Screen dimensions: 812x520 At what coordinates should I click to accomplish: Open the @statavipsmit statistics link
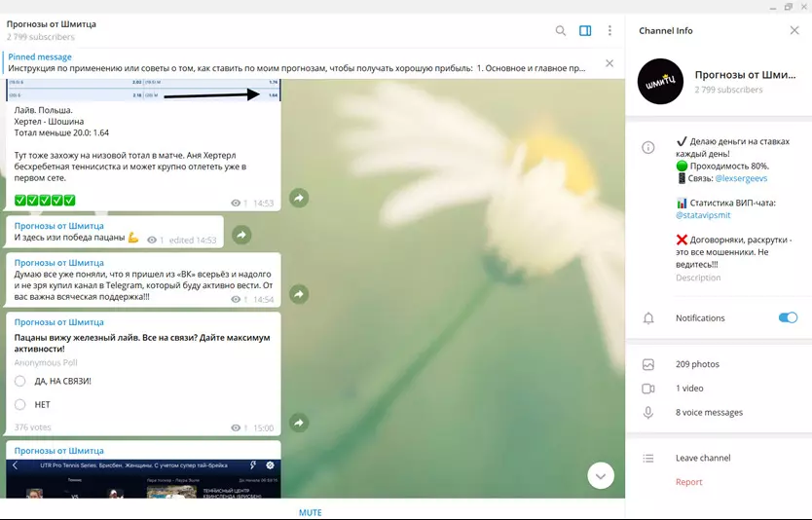[703, 215]
